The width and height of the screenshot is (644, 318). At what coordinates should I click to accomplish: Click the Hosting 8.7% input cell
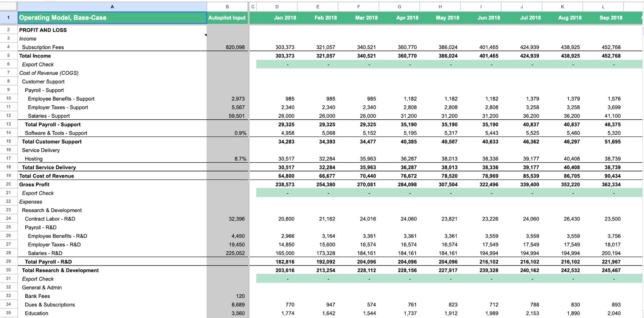227,159
